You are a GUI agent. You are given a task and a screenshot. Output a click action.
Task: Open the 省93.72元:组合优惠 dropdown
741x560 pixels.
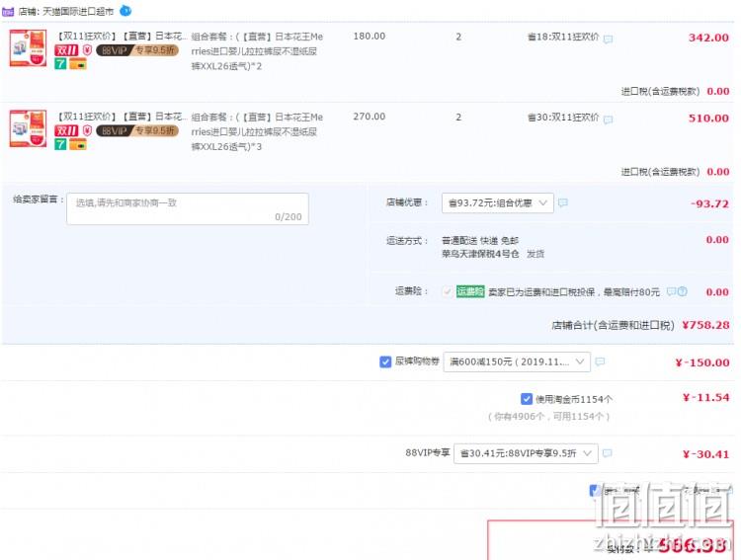click(x=498, y=202)
